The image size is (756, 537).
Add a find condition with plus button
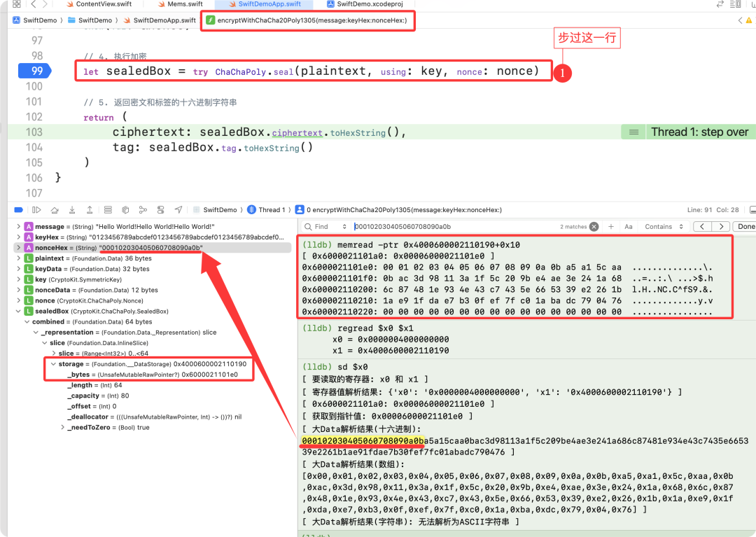[611, 227]
